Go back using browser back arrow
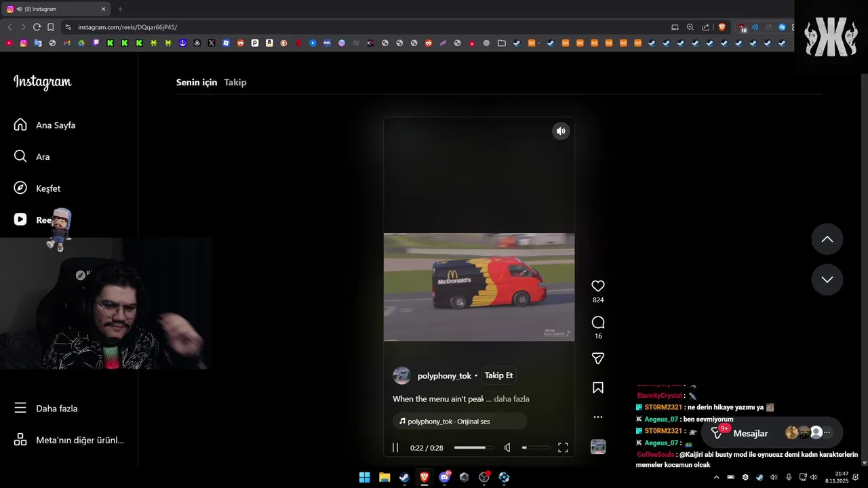The width and height of the screenshot is (868, 488). pos(9,27)
